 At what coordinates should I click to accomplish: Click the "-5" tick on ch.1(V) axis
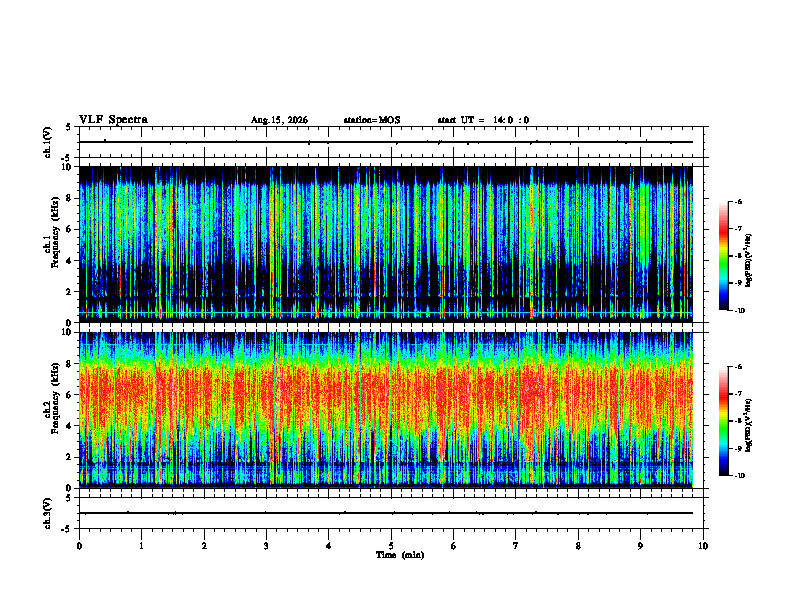pos(67,159)
